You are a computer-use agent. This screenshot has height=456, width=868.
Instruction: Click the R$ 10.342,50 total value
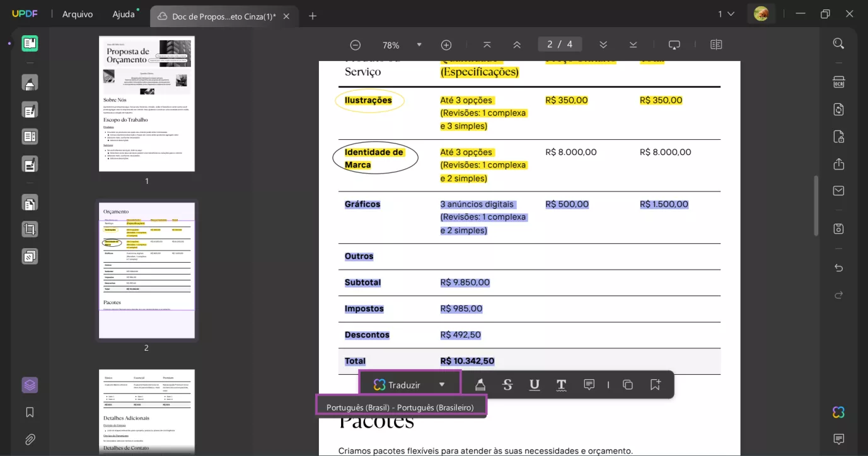467,362
